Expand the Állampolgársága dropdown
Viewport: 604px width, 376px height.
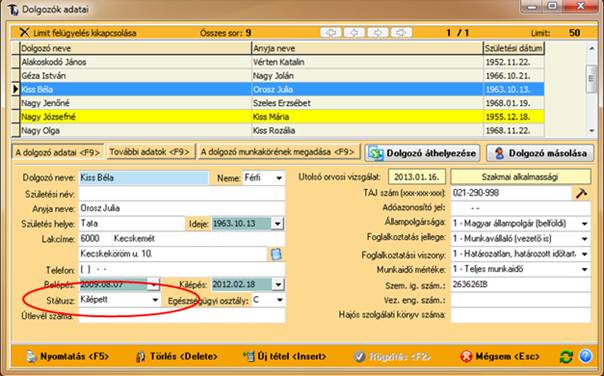tap(584, 224)
